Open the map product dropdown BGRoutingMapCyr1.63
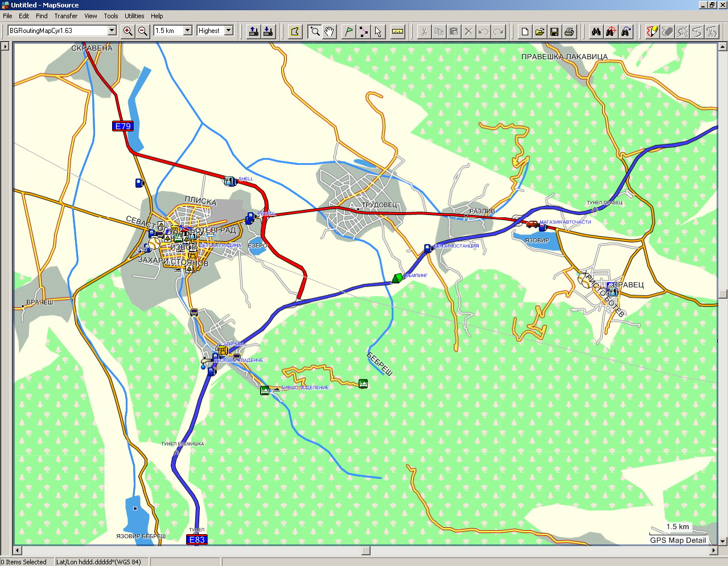This screenshot has width=728, height=566. coord(112,31)
